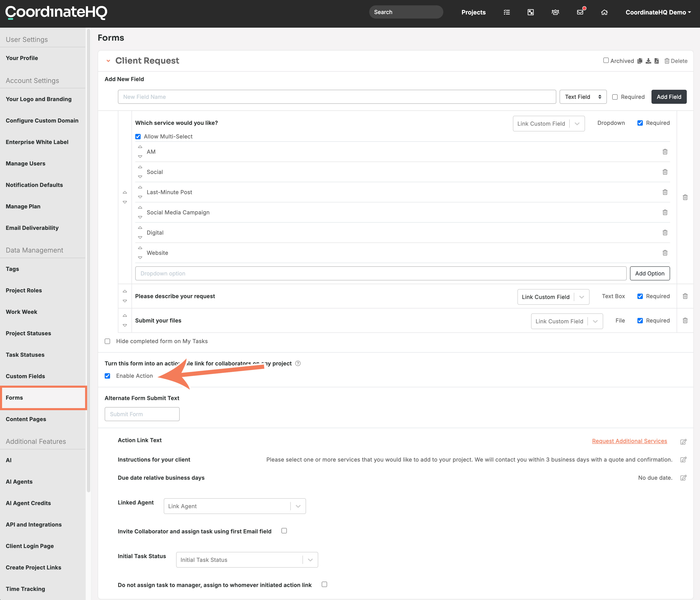
Task: Delete the Last-Minute Post option
Action: coord(665,192)
